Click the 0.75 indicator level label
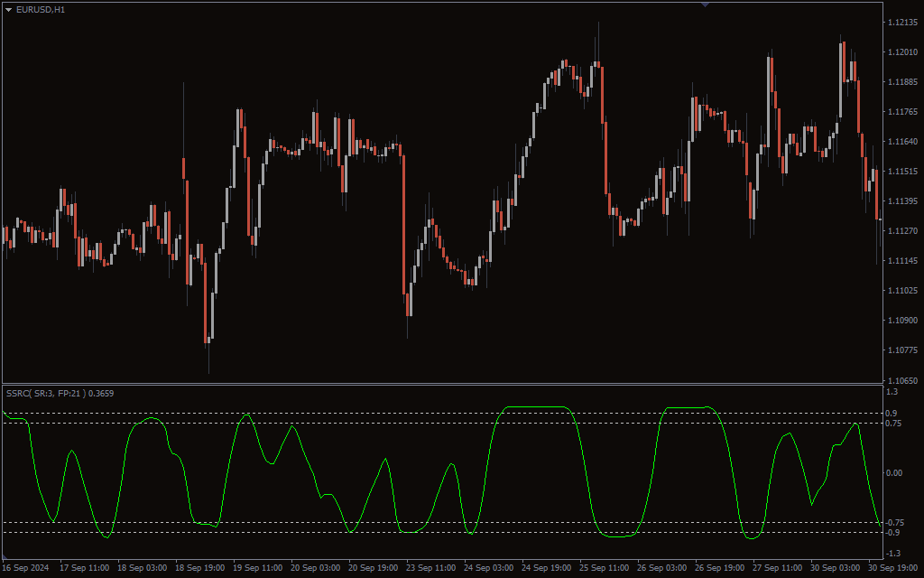The width and height of the screenshot is (924, 578). tap(895, 423)
